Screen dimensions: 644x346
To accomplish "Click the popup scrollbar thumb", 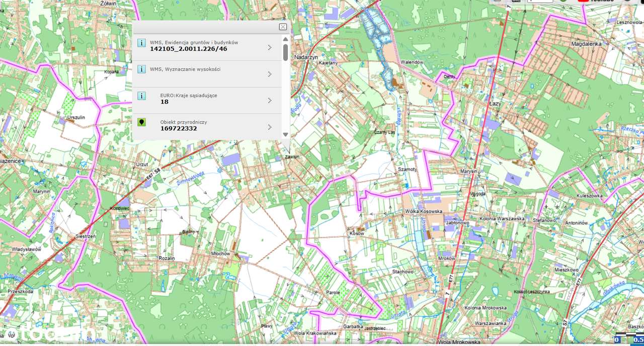I will tap(285, 52).
